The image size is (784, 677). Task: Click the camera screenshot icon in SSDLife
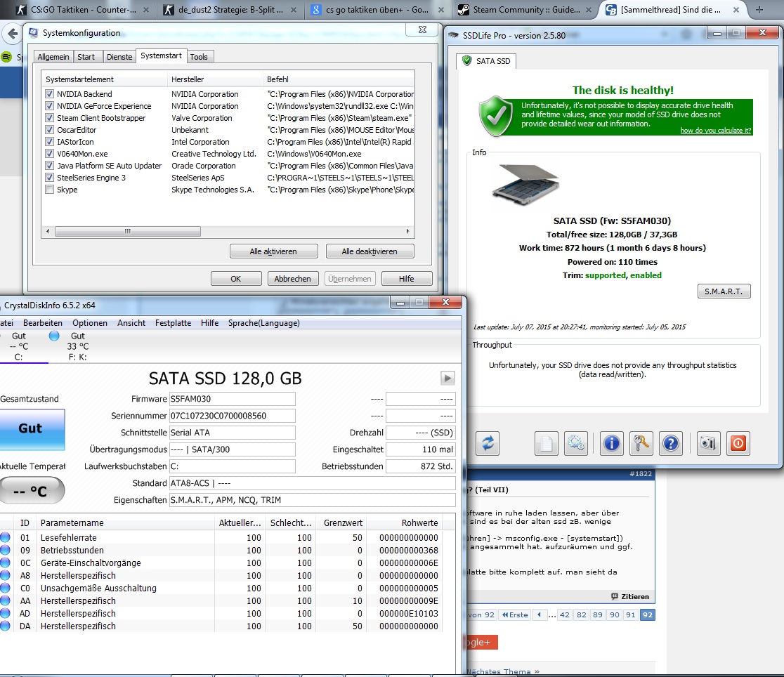click(708, 444)
